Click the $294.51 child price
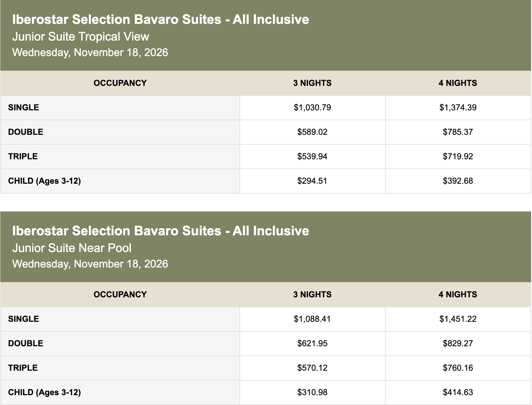This screenshot has width=532, height=405. pyautogui.click(x=312, y=181)
